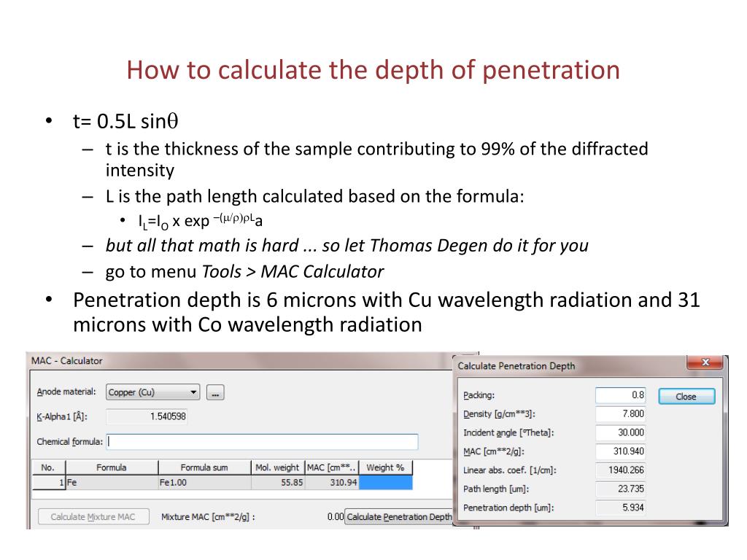
Task: Click the 'go to menu Tools > MAC Calculator' line
Action: click(244, 271)
